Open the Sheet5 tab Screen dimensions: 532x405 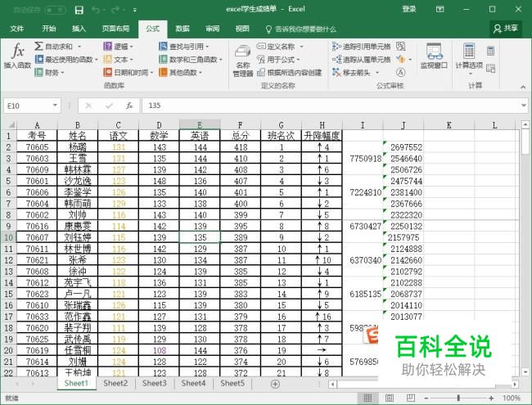coord(232,383)
